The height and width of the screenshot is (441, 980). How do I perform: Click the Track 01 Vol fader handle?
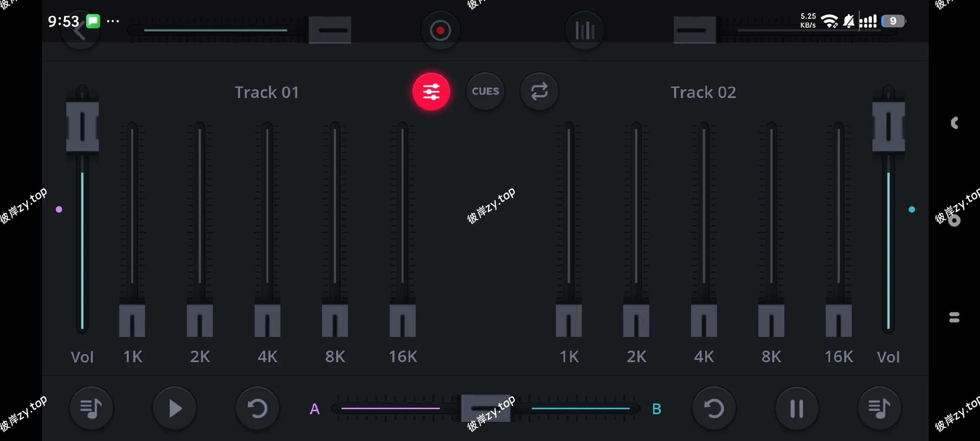click(x=82, y=126)
